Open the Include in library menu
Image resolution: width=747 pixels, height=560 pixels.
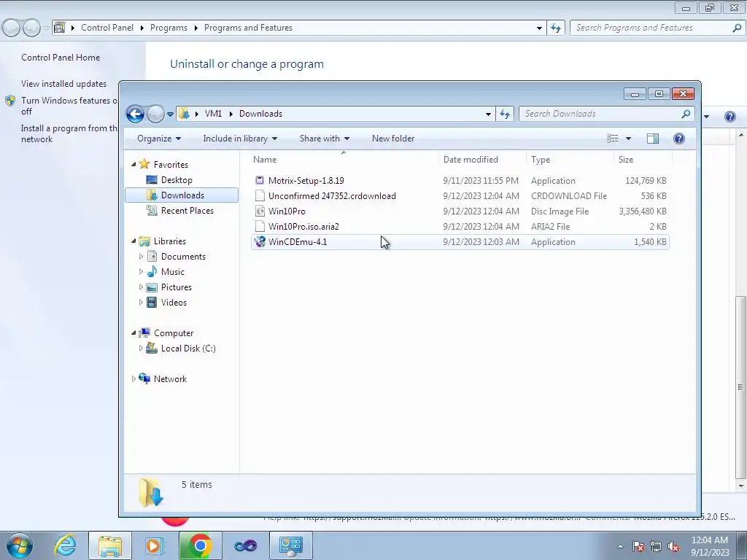239,139
